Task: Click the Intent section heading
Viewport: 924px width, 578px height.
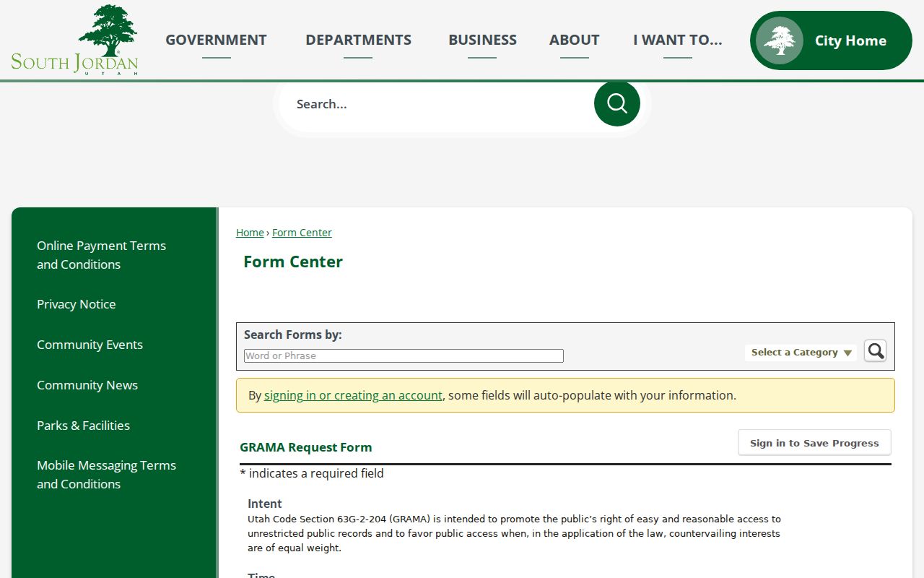Action: point(265,504)
